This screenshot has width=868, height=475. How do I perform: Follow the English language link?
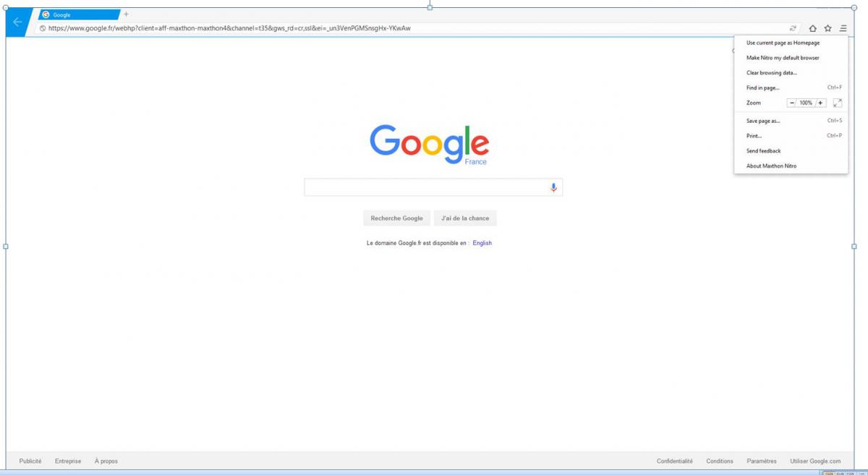482,243
